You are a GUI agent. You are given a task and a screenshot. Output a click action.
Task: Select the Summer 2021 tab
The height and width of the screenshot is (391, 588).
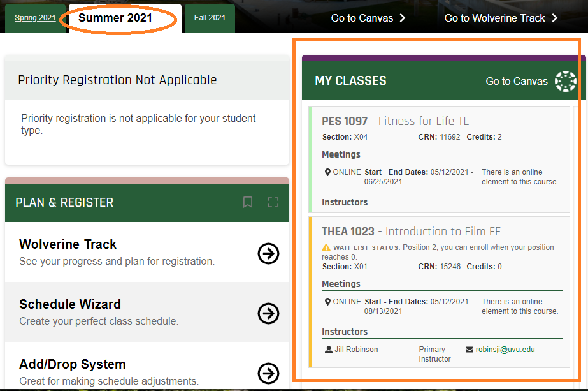click(115, 18)
